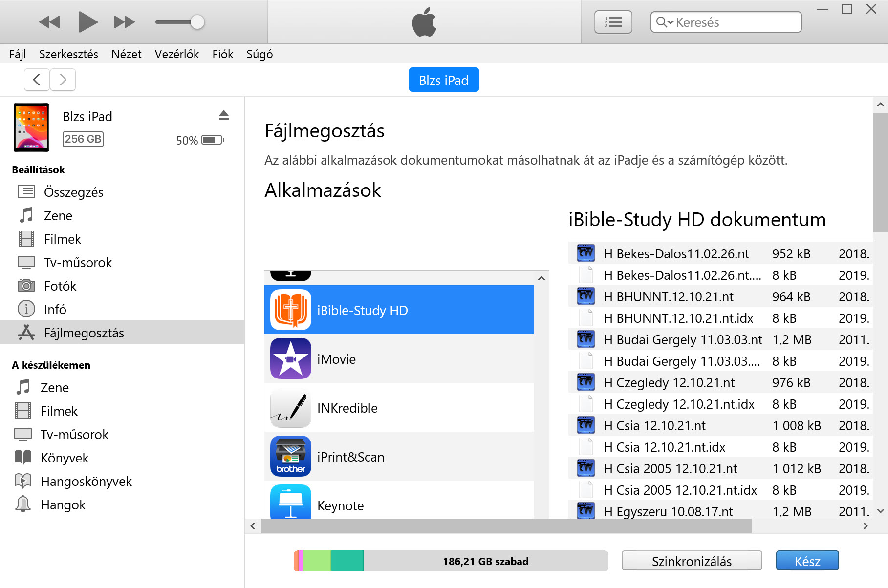Click the horizontal scrollbar right arrow

[x=866, y=526]
